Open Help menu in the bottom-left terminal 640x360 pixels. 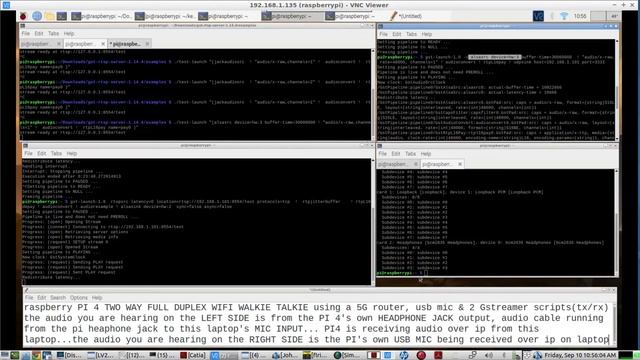(x=72, y=153)
